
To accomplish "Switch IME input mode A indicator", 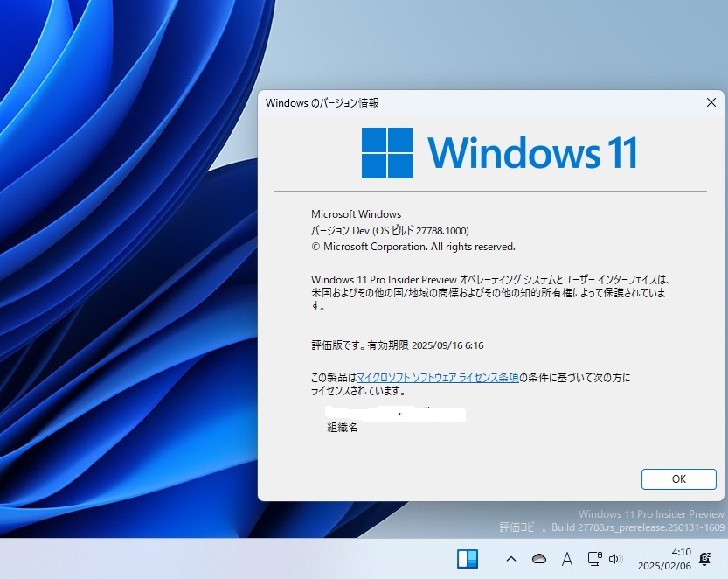I will coord(567,559).
